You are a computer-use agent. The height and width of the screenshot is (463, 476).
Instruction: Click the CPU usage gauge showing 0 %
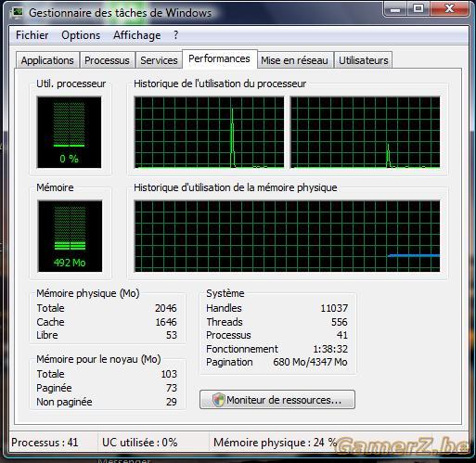click(x=70, y=133)
